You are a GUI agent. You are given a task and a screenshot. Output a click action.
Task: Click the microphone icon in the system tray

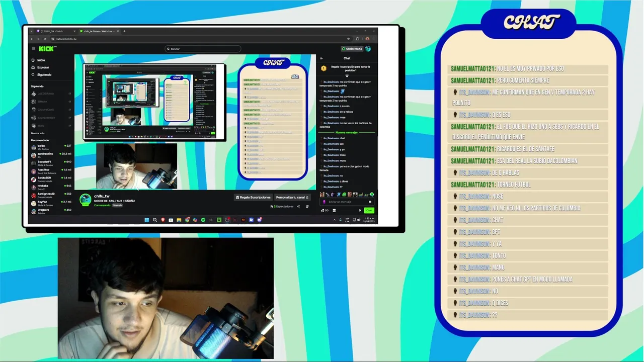point(341,220)
